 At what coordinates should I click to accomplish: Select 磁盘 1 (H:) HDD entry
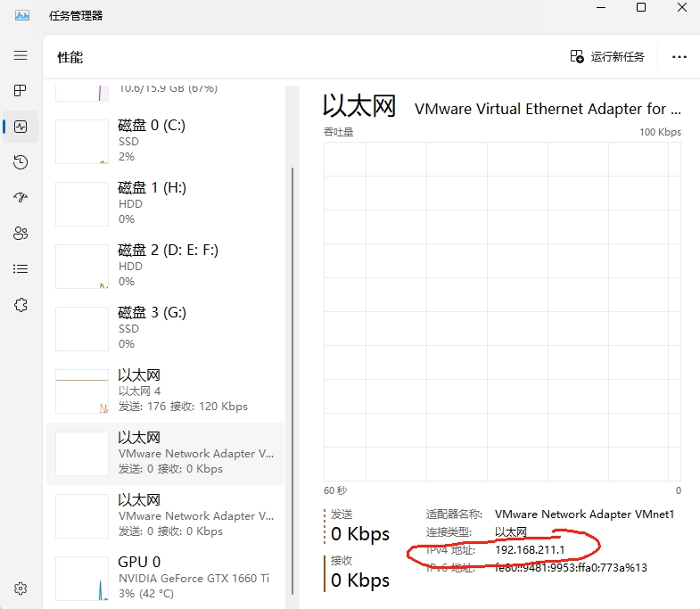165,203
